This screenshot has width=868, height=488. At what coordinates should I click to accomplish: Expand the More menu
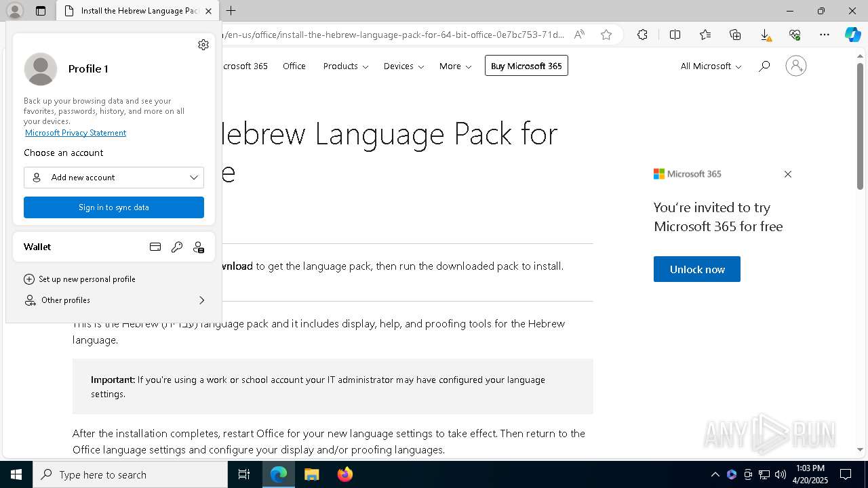[x=455, y=66]
